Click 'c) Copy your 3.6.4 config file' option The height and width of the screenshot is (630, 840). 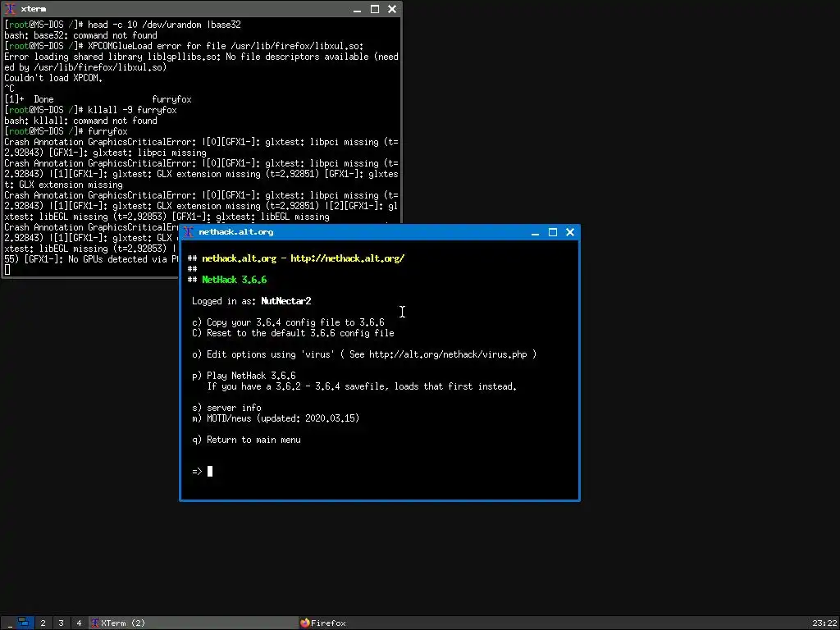pos(288,322)
